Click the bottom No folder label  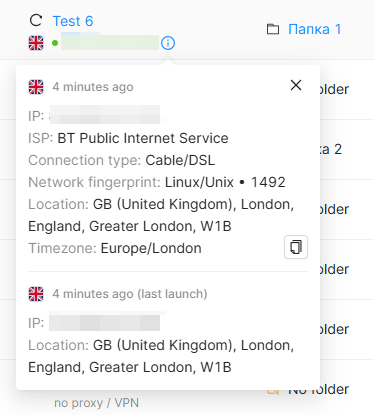pyautogui.click(x=318, y=389)
